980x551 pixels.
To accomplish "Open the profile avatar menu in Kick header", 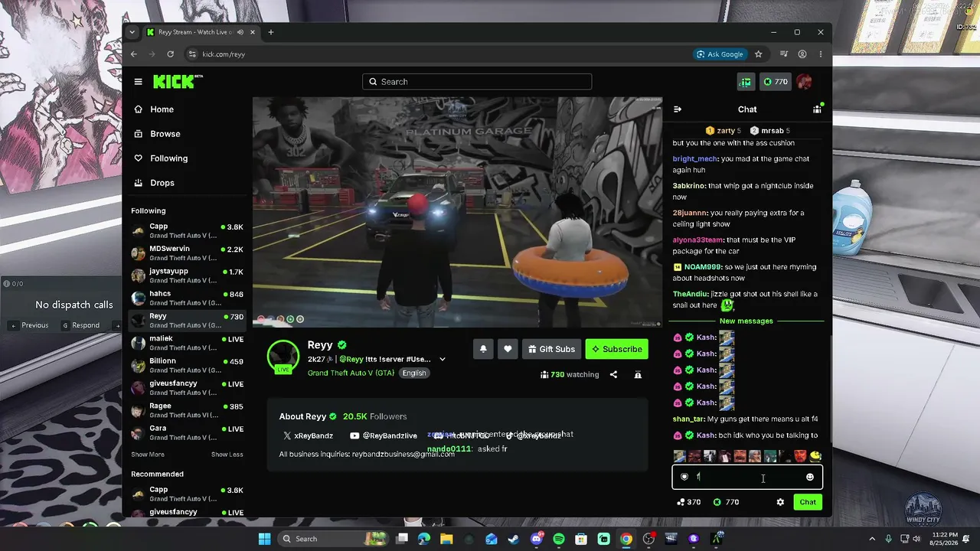I will 804,82.
